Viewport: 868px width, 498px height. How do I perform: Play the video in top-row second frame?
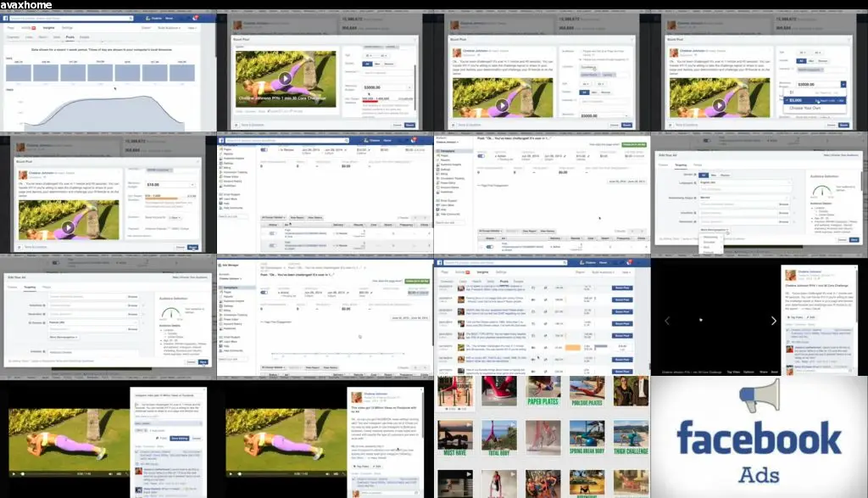(285, 78)
